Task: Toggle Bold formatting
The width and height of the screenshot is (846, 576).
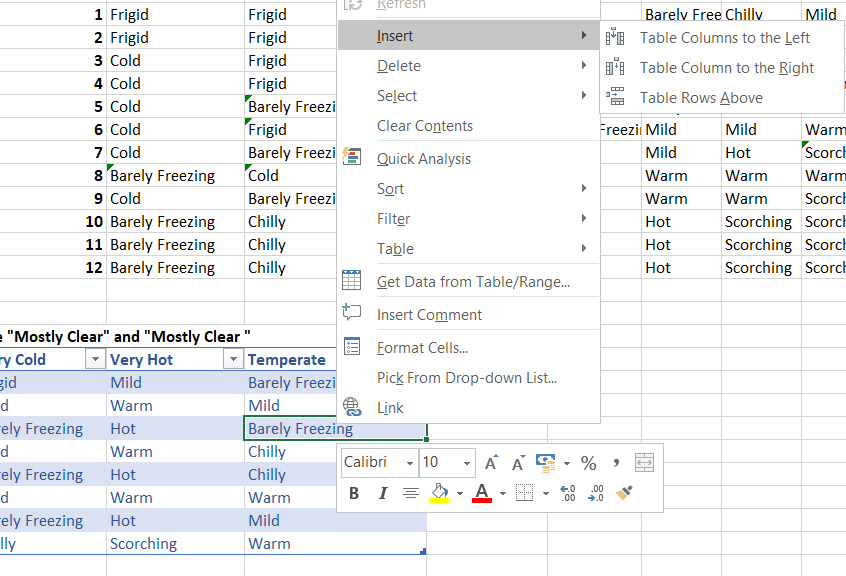Action: tap(353, 491)
